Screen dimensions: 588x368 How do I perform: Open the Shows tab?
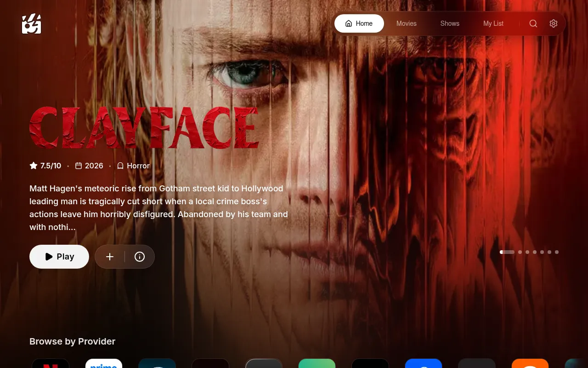450,23
